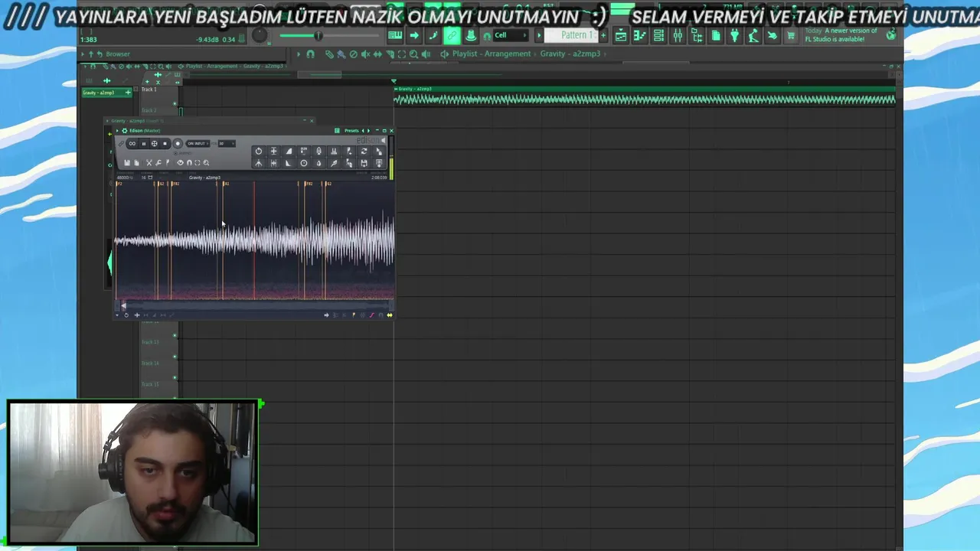
Task: Open Edison's Presets menu
Action: click(351, 131)
